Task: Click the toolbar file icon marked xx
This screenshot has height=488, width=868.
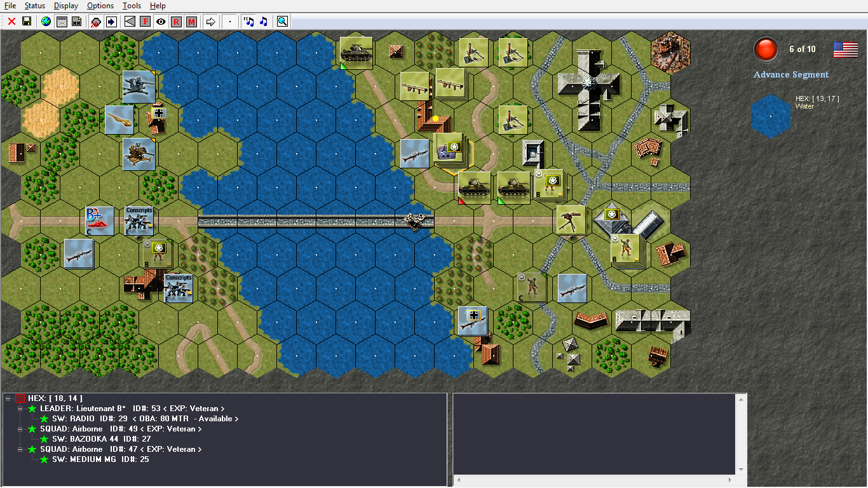Action: point(76,22)
